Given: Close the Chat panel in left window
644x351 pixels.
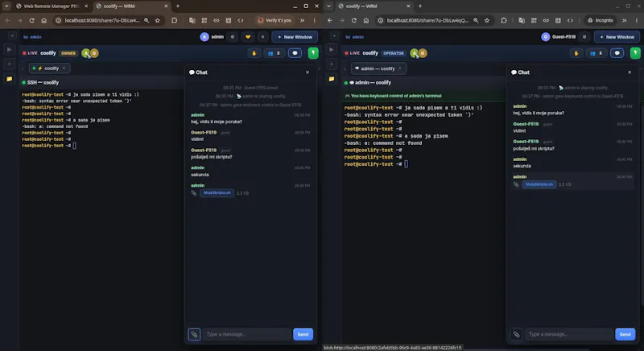Looking at the screenshot, I should [308, 72].
